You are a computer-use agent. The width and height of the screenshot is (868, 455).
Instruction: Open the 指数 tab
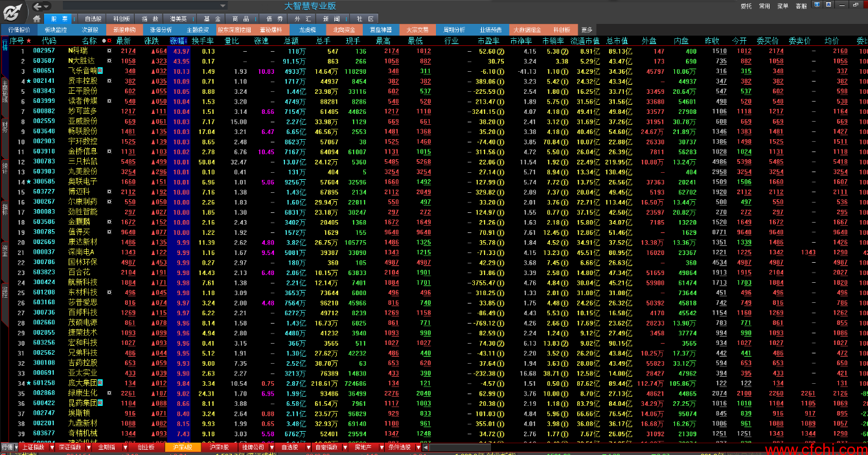[150, 19]
